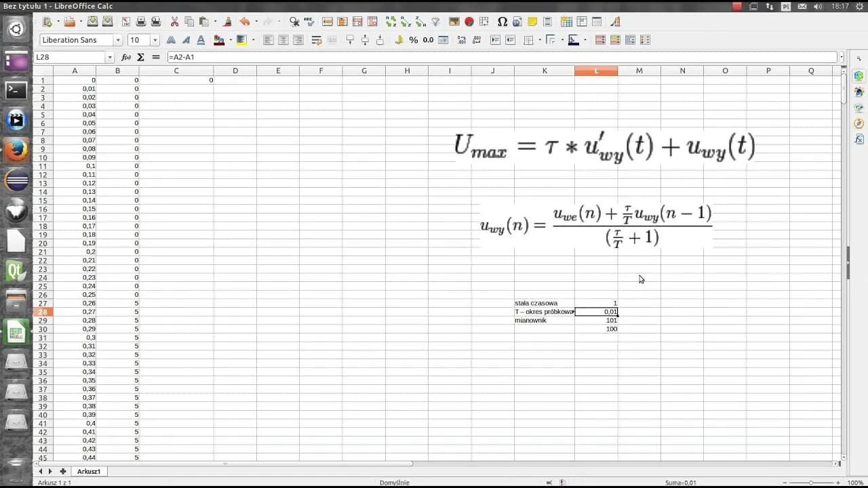
Task: Expand the font size dropdown
Action: pyautogui.click(x=155, y=40)
